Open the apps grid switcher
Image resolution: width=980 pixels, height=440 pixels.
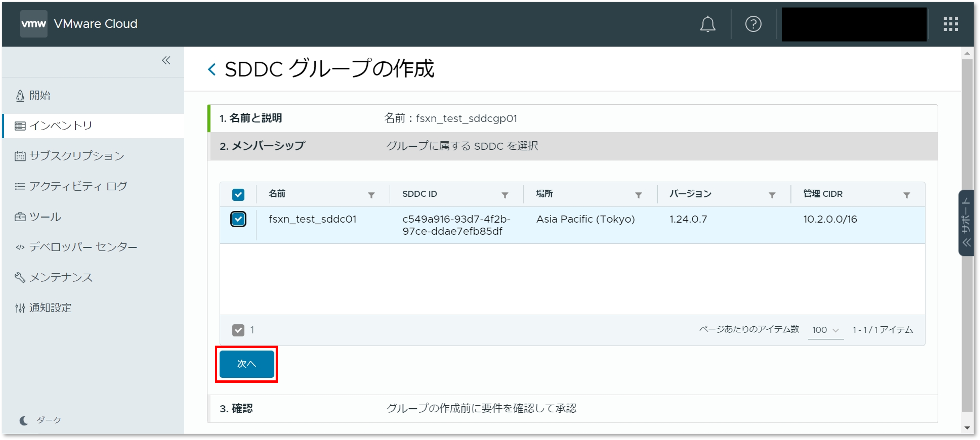[x=950, y=24]
